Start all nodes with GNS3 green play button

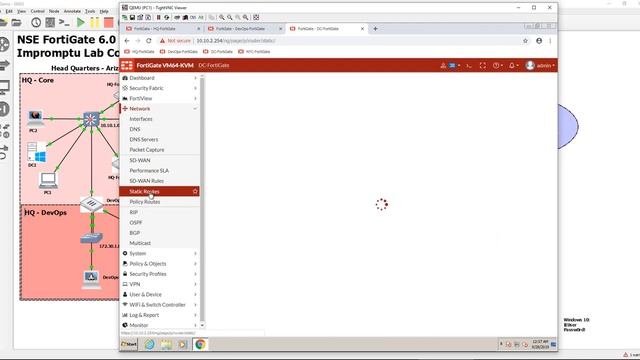81,22
